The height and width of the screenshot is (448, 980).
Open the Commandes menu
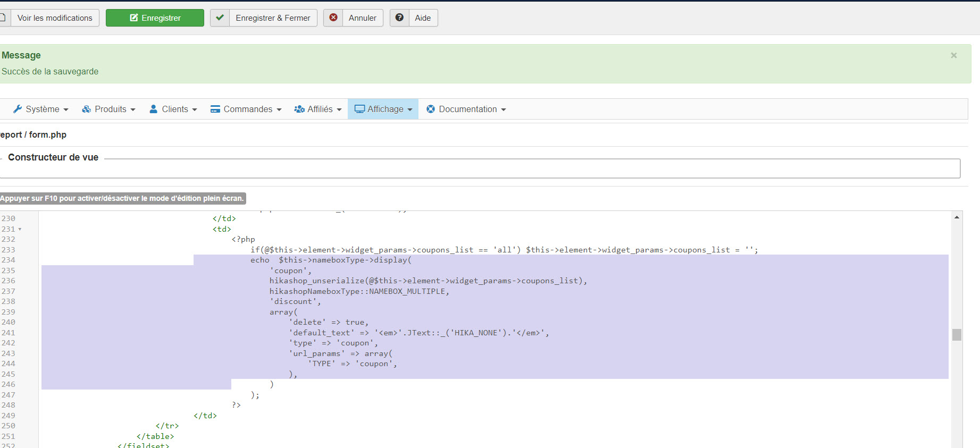248,109
